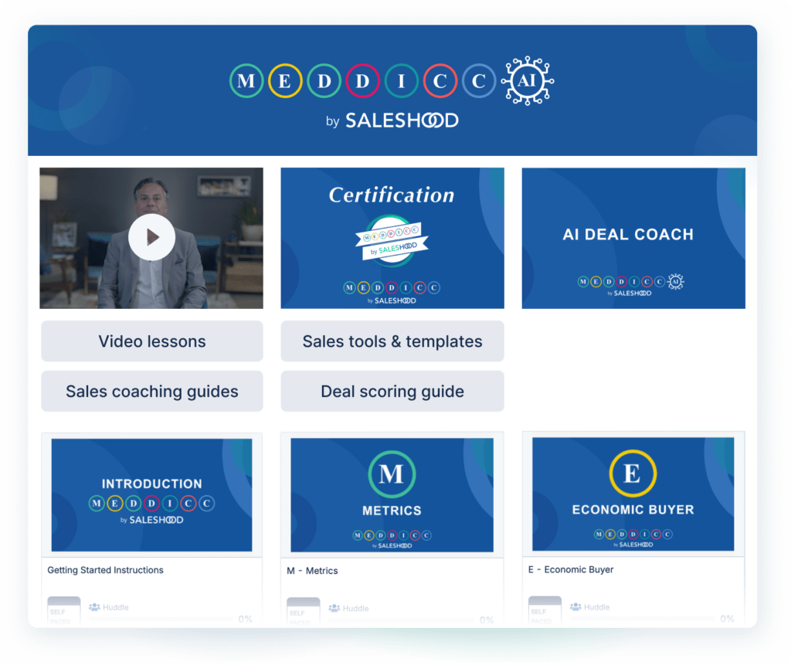The image size is (791, 672).
Task: Click the Getting Started Instructions progress bar
Action: pyautogui.click(x=161, y=619)
